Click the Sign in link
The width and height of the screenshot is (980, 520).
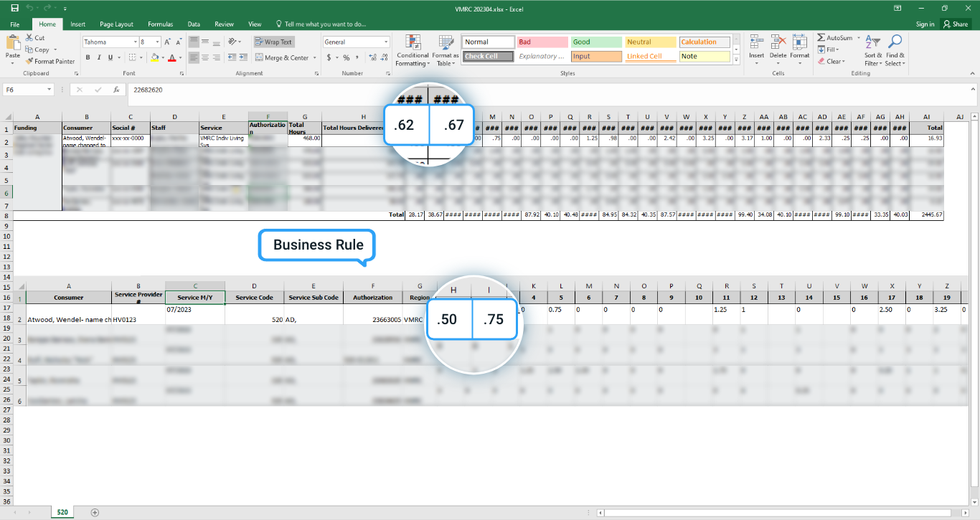(x=925, y=24)
